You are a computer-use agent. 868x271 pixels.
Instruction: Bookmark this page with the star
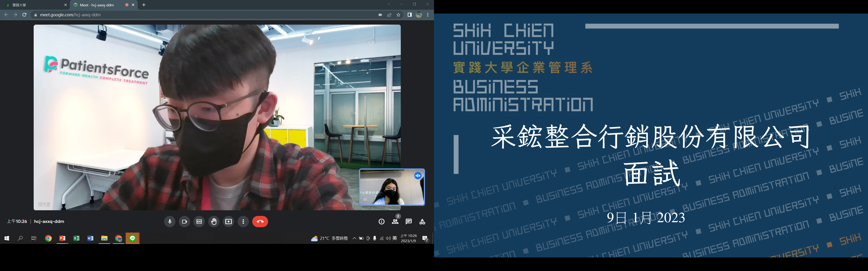pos(398,15)
